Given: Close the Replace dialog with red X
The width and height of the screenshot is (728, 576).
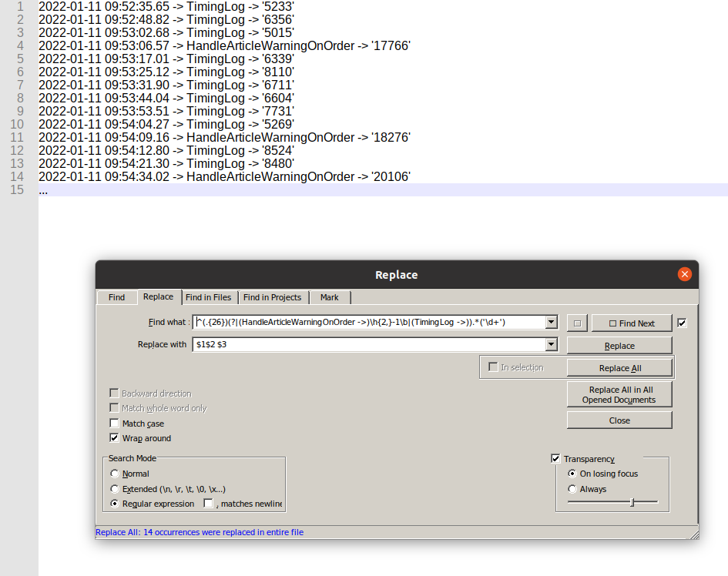Looking at the screenshot, I should [684, 274].
